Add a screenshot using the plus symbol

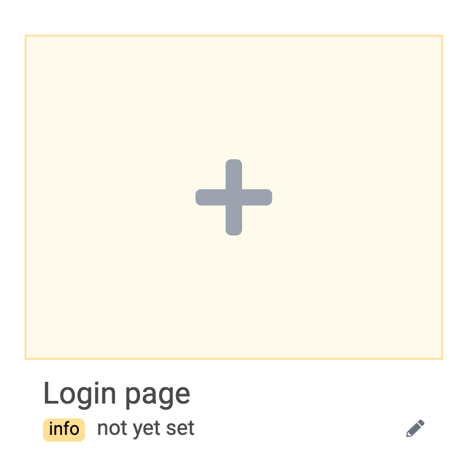pyautogui.click(x=234, y=197)
